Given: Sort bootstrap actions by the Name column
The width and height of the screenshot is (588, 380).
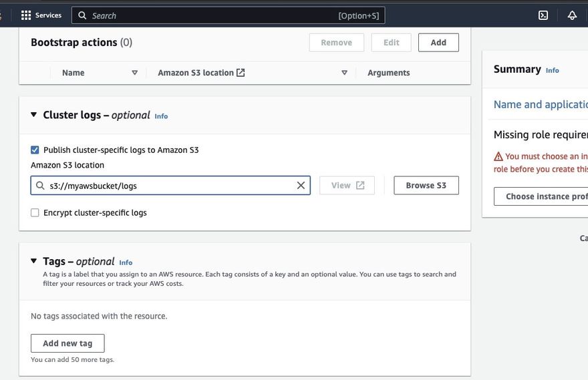Looking at the screenshot, I should pos(134,73).
